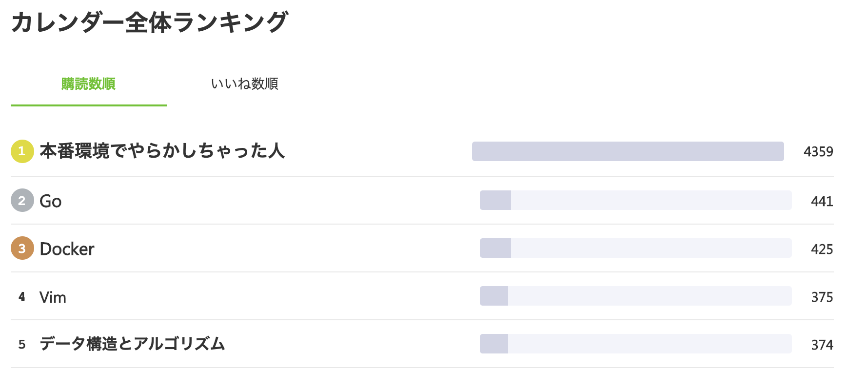Switch to the いいね数順 tab
The image size is (868, 373).
tap(244, 84)
